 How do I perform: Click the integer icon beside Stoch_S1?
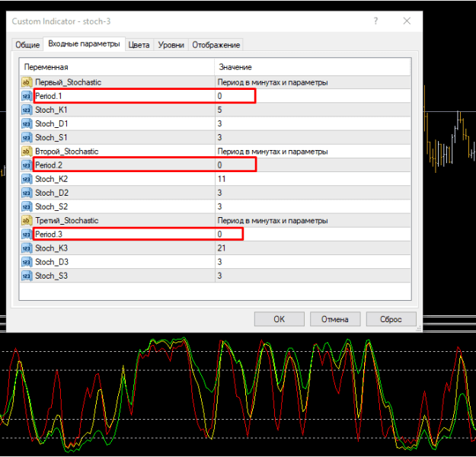27,138
